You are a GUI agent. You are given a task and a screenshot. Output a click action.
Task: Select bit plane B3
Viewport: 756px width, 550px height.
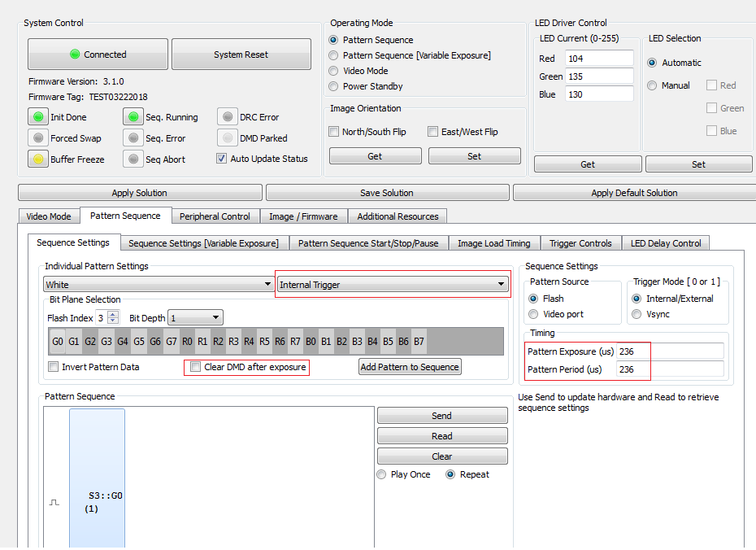coord(357,342)
